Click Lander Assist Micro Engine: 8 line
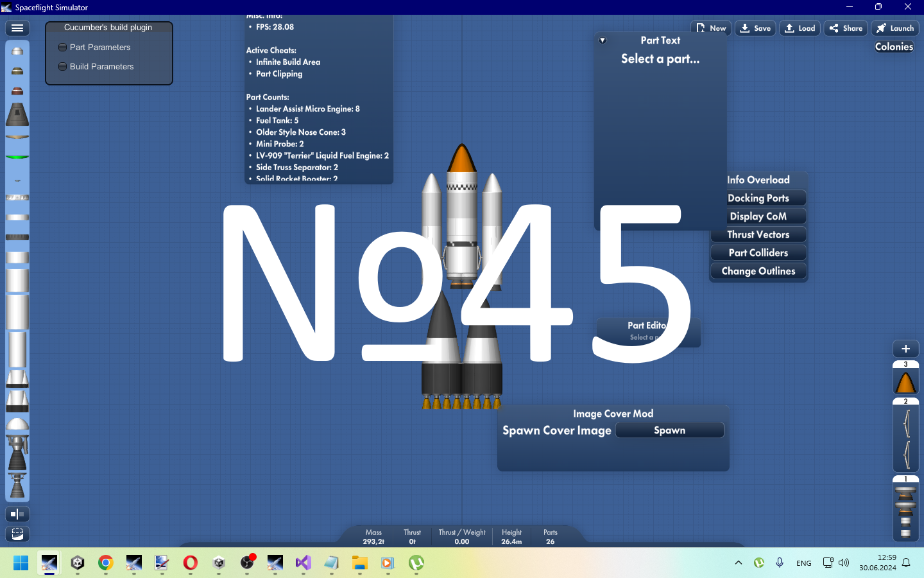 pos(308,109)
